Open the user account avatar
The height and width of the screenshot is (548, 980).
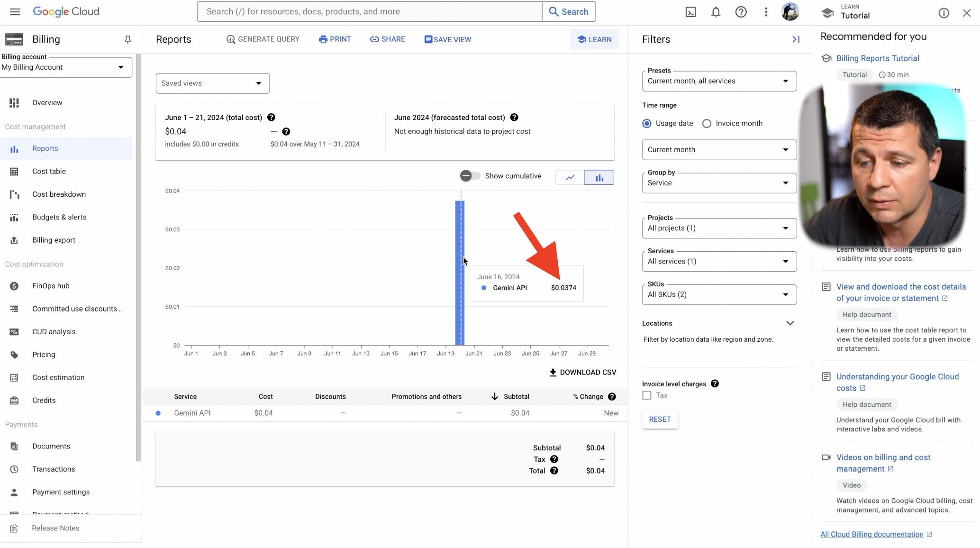(x=790, y=12)
